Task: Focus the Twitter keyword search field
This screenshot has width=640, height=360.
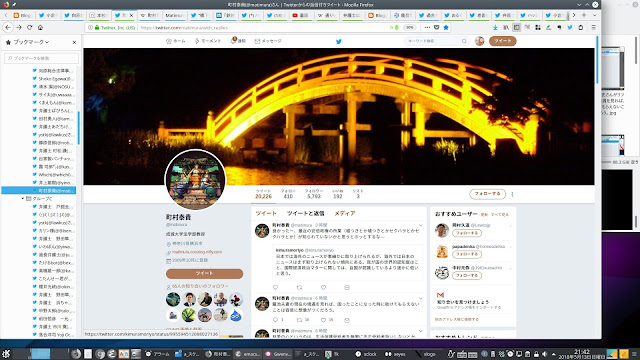Action: pyautogui.click(x=435, y=41)
